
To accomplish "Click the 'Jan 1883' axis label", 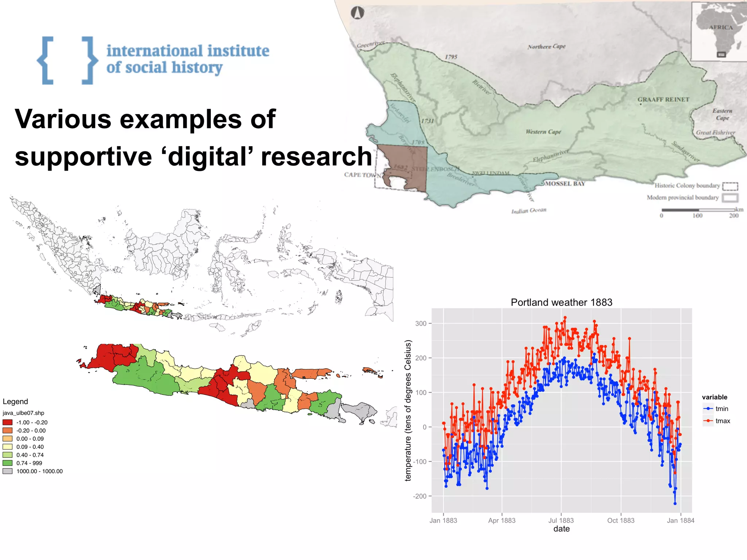I will tap(443, 521).
